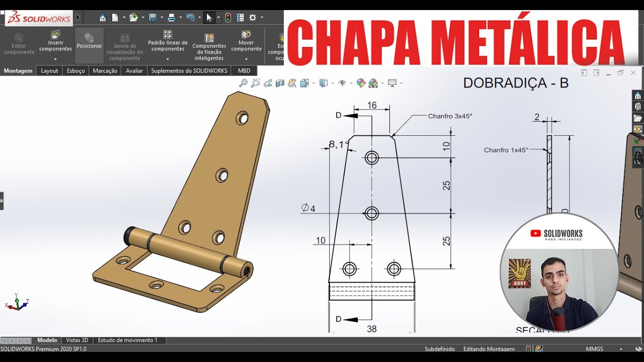Open Design Library icon in task pane

[x=638, y=107]
